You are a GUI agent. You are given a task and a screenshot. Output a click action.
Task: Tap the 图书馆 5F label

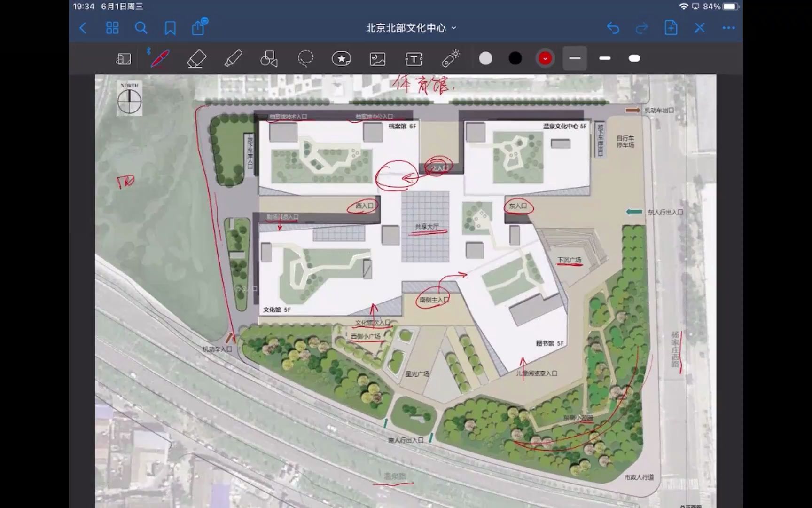[x=550, y=343]
